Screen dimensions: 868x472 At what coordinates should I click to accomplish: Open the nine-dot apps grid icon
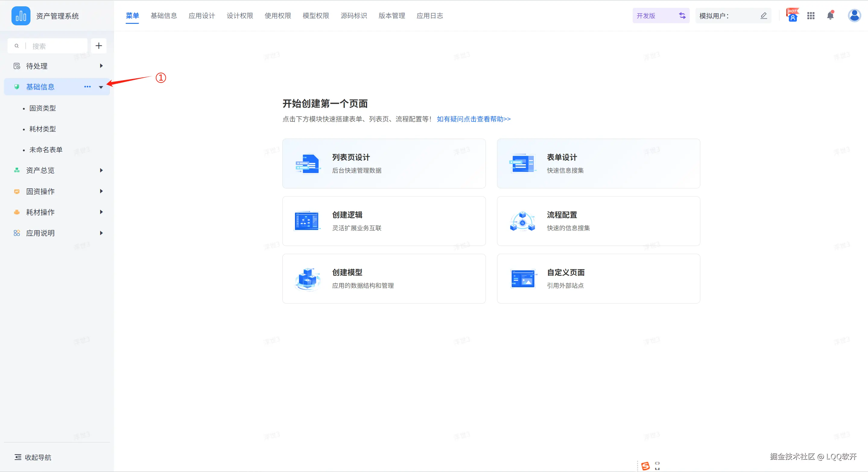[811, 16]
